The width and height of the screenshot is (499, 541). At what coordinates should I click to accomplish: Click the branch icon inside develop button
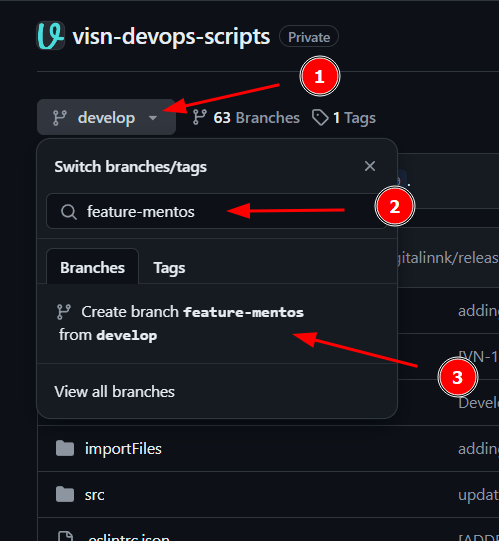point(60,118)
